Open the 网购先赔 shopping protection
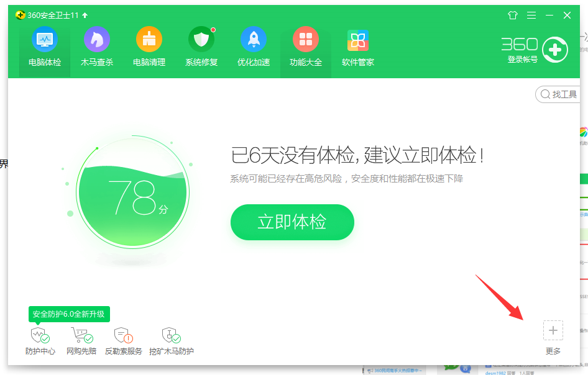Viewport: 588px width, 375px height. pyautogui.click(x=81, y=339)
